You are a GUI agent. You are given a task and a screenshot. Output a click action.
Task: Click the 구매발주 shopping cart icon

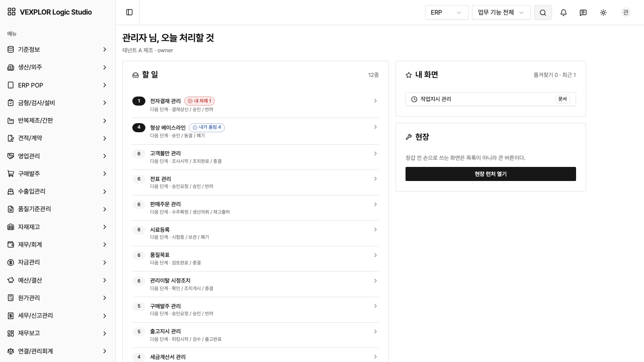tap(11, 173)
